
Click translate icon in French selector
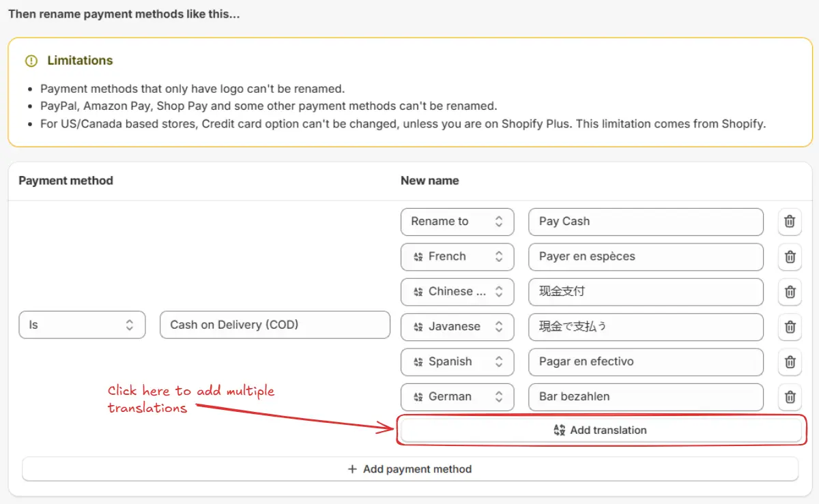(x=418, y=257)
